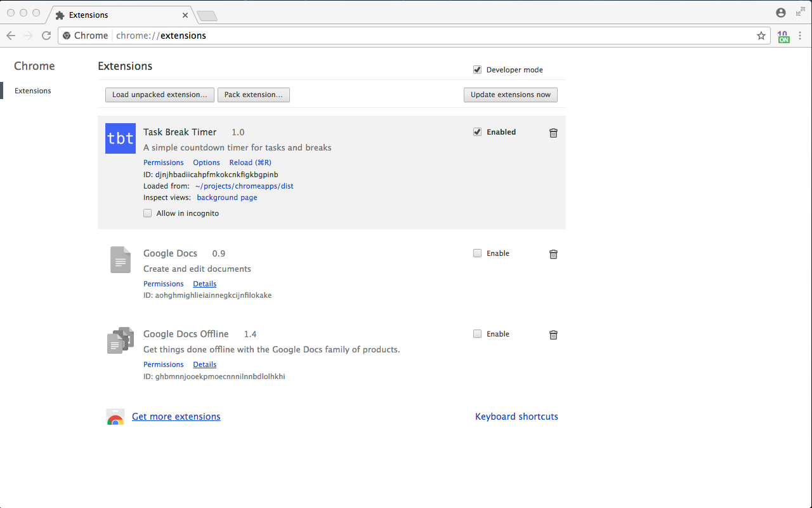Select Extensions in the Chrome sidebar

coord(33,91)
